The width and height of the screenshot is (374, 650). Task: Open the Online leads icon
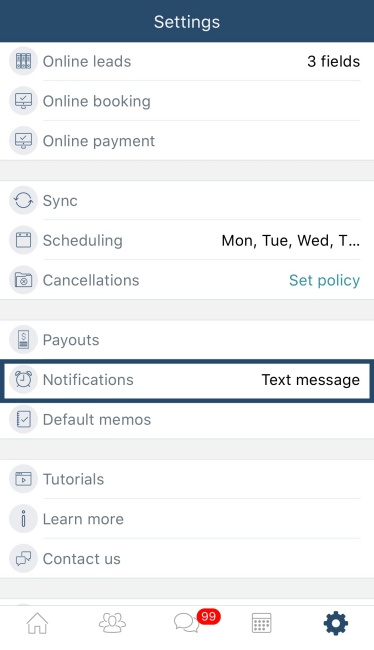(23, 61)
